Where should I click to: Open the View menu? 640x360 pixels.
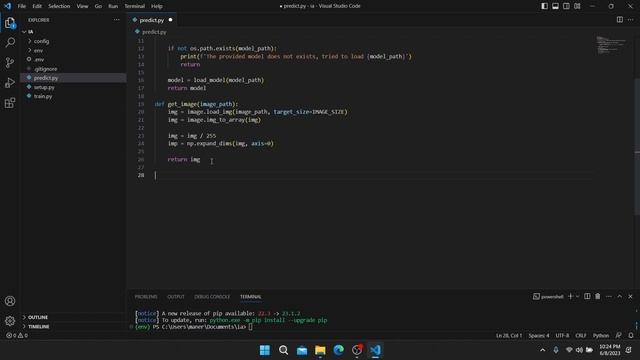click(82, 6)
